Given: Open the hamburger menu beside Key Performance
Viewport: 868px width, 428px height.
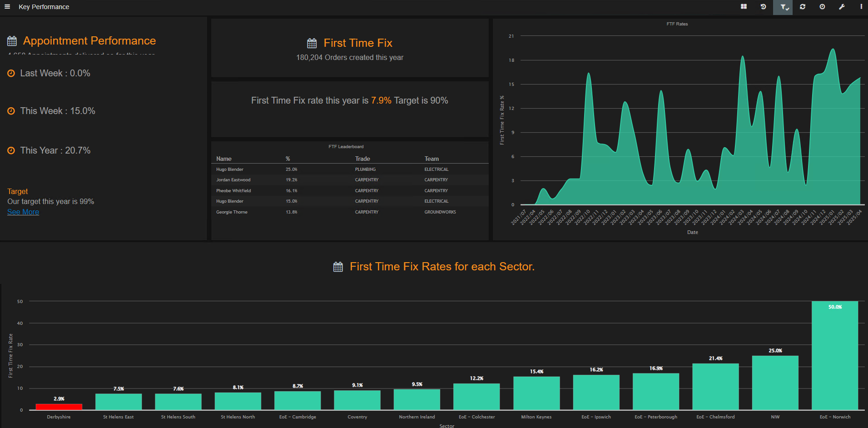Looking at the screenshot, I should tap(7, 7).
